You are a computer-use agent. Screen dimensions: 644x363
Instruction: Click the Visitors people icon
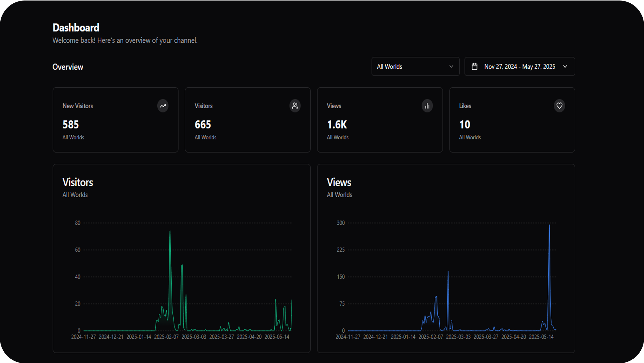coord(295,106)
